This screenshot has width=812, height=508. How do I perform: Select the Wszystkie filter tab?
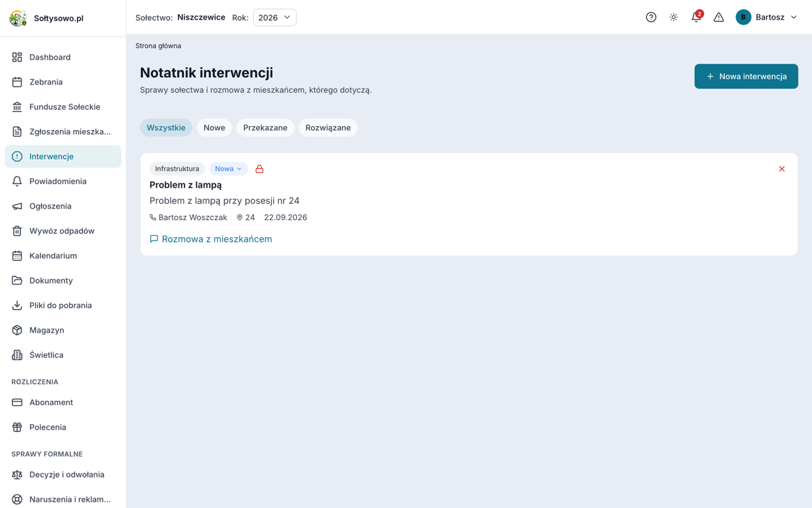[166, 127]
